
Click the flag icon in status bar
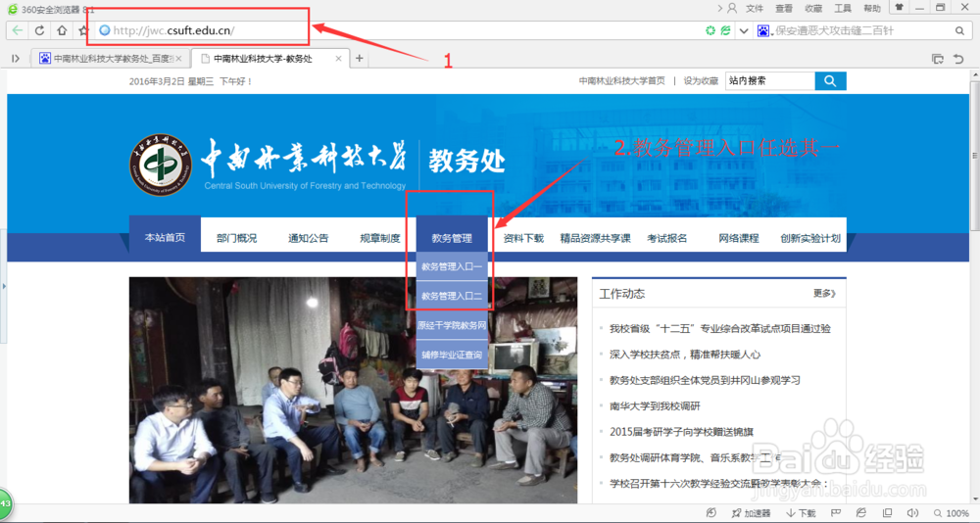coord(836,513)
